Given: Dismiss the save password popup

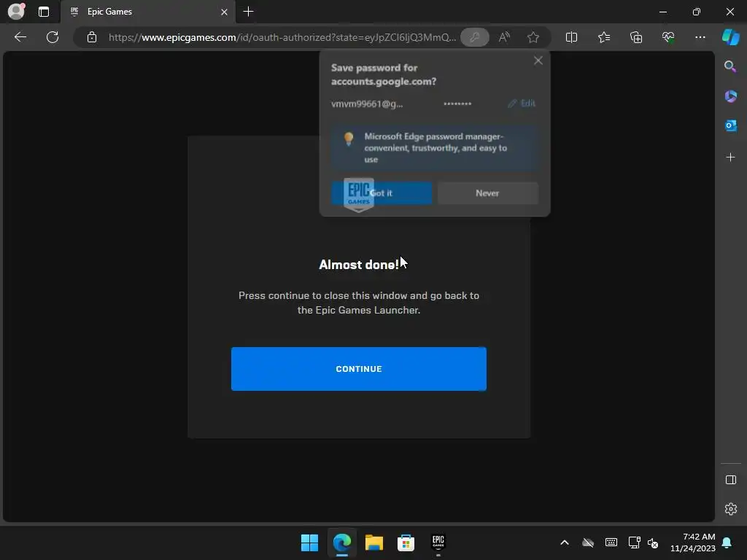Looking at the screenshot, I should [538, 61].
